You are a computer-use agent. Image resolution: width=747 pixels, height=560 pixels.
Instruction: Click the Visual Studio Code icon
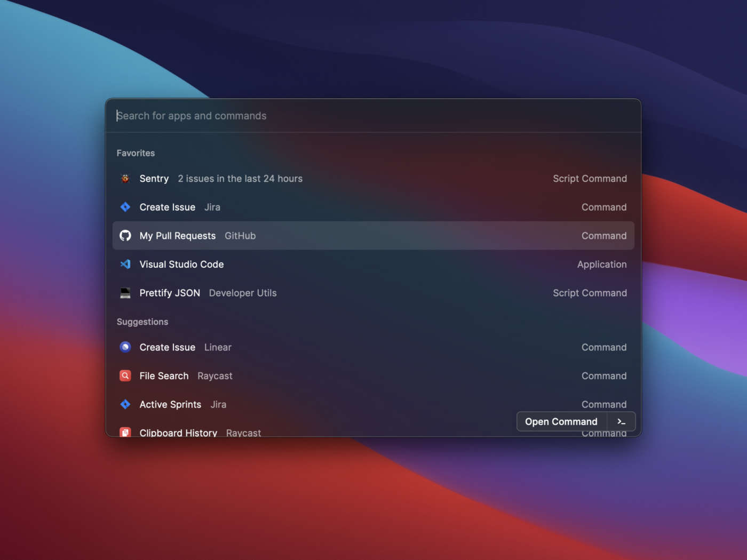coord(125,264)
